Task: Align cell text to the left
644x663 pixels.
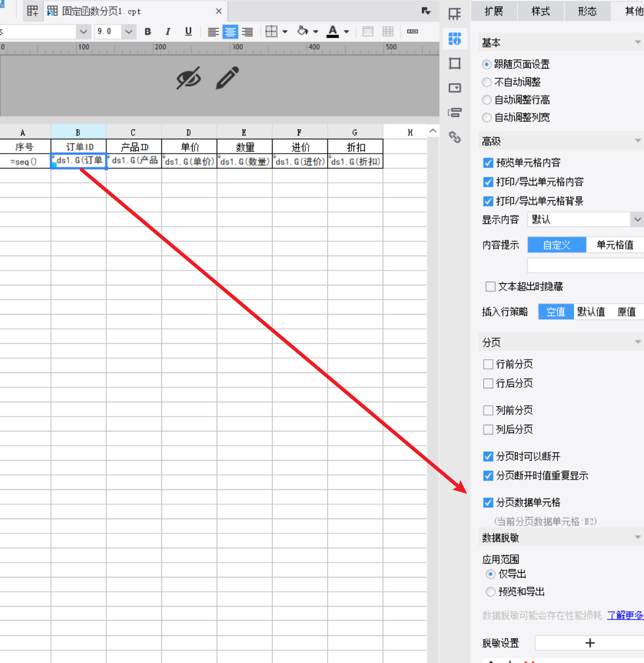Action: pos(213,32)
